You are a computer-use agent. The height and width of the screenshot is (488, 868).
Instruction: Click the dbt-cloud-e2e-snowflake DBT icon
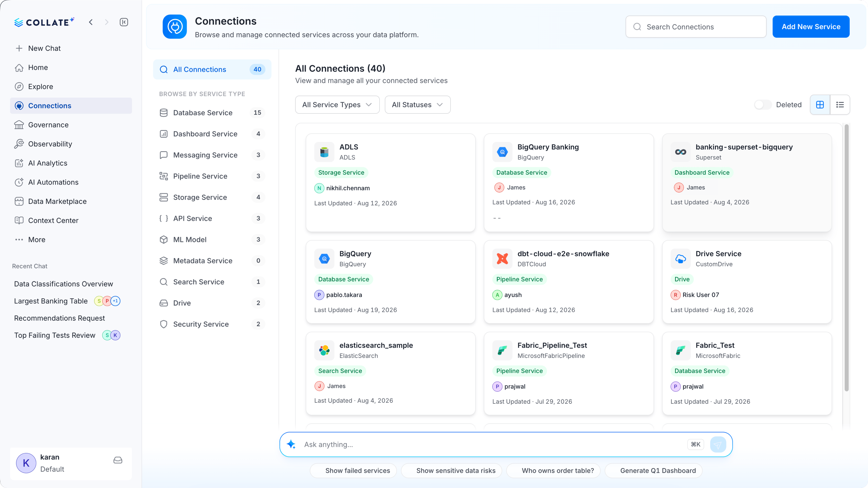point(502,259)
